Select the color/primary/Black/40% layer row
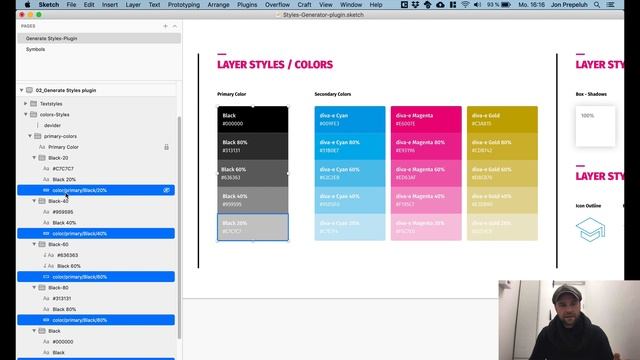640x360 pixels. [x=96, y=233]
